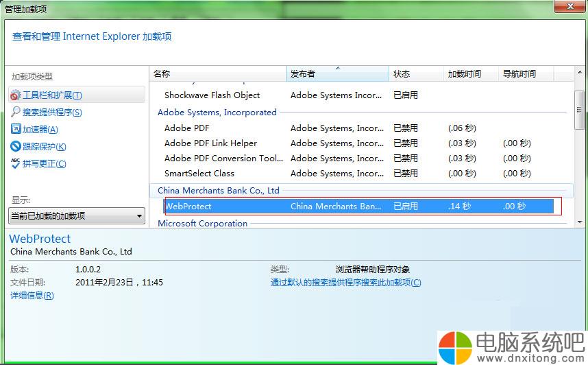Image resolution: width=588 pixels, height=365 pixels.
Task: Open the 当前已加载的加载项 dropdown
Action: [x=77, y=216]
